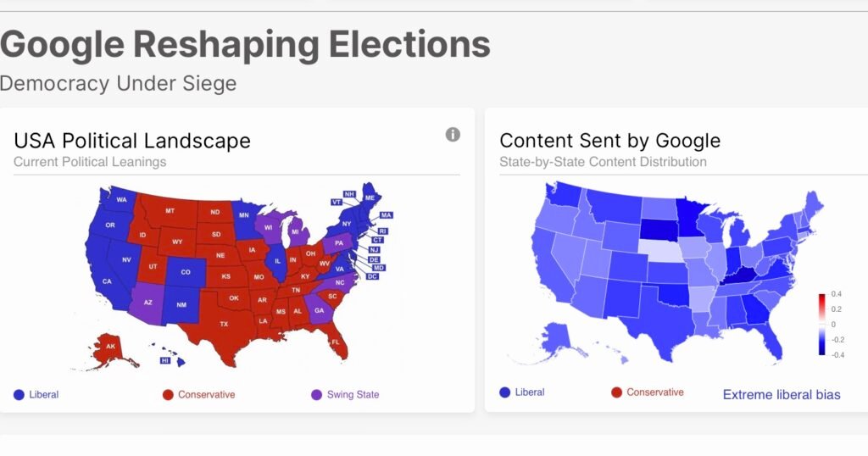Click the red Conservative legend dot under Political Landscape map

coord(168,394)
